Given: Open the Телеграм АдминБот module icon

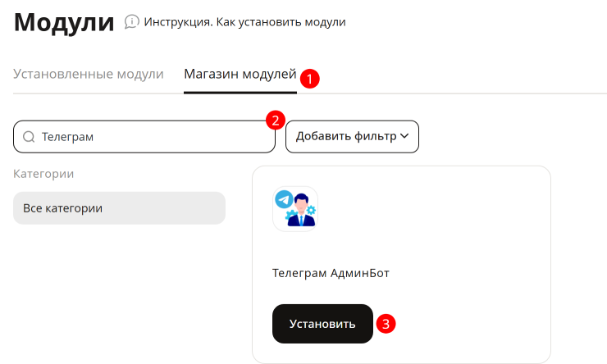Looking at the screenshot, I should (295, 209).
